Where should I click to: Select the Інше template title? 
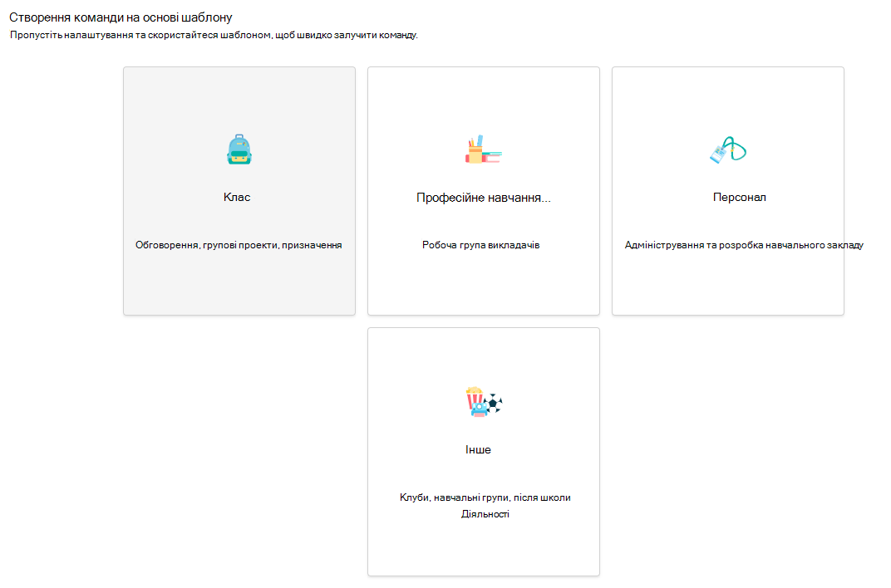tap(478, 449)
